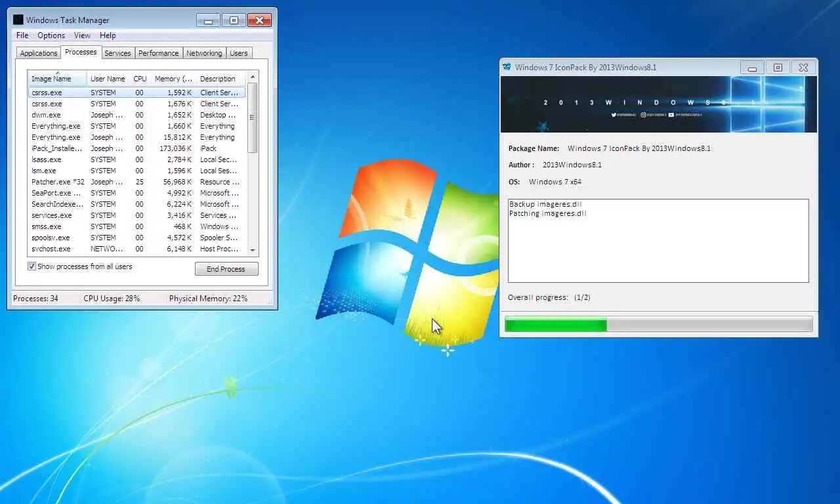Select the lsass.exe process row
The height and width of the screenshot is (504, 840).
point(136,159)
